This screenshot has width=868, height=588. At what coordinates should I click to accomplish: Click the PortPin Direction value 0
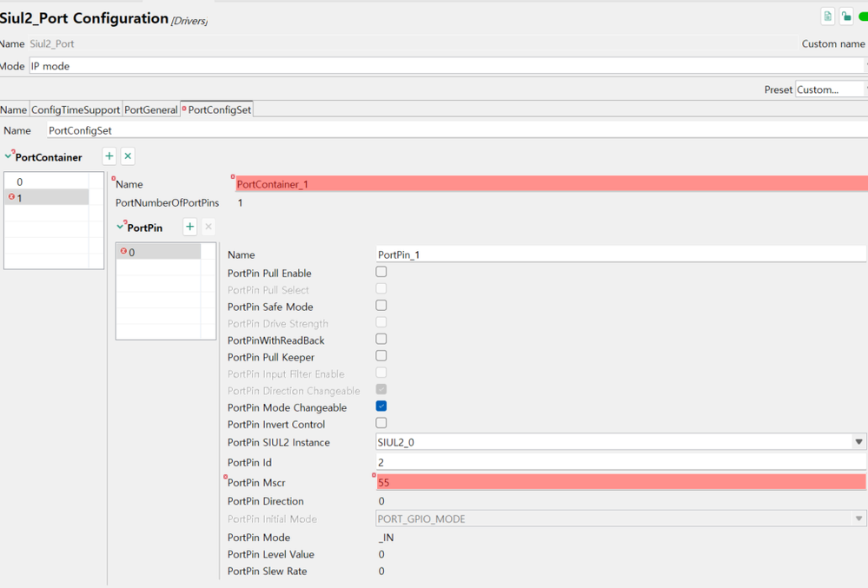click(381, 501)
